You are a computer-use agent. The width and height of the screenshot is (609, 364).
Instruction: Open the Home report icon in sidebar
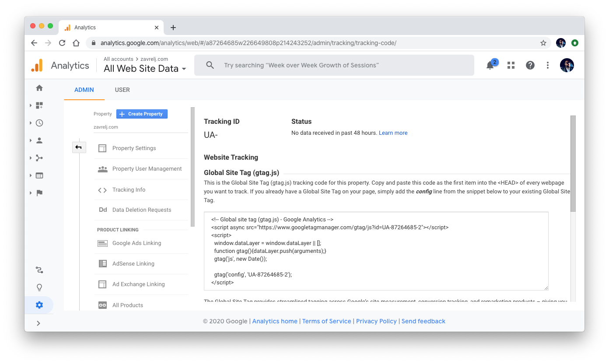pos(39,88)
